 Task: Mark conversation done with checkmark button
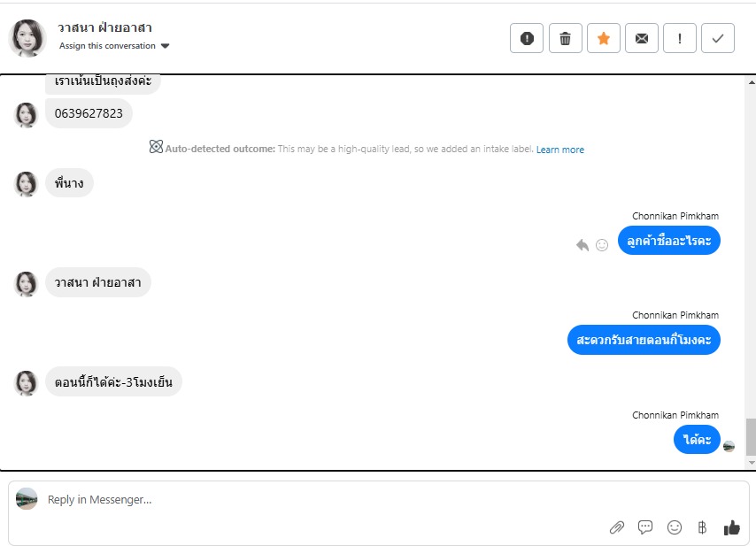click(x=718, y=38)
